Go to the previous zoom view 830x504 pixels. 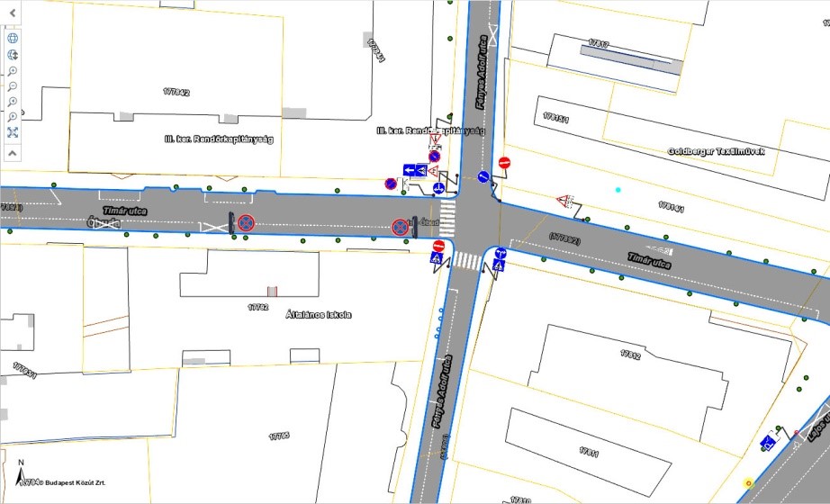click(x=13, y=102)
